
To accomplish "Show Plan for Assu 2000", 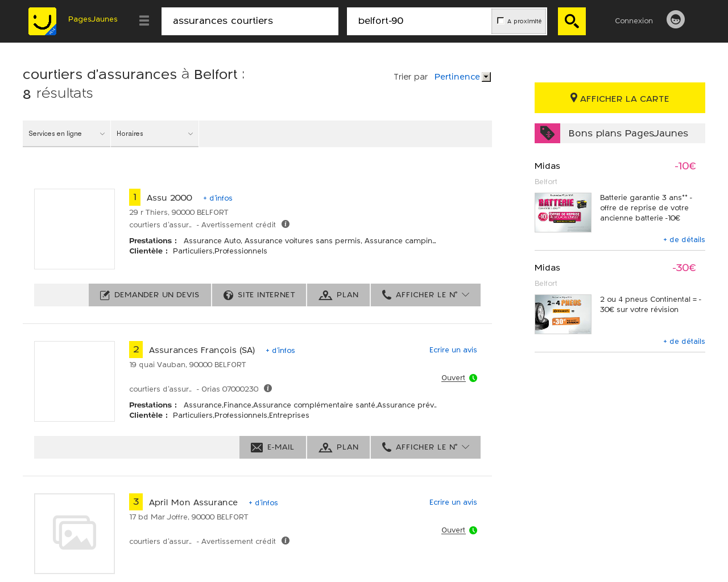I will (x=338, y=295).
